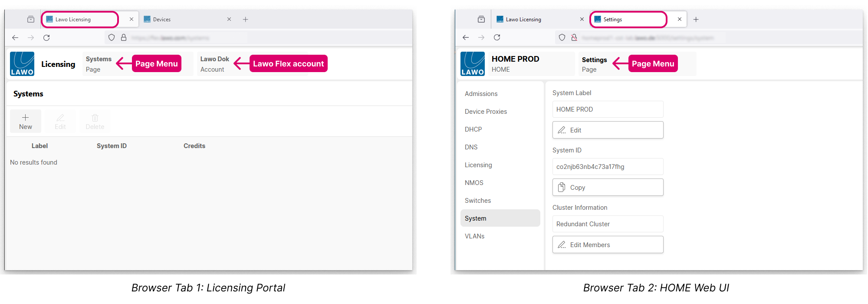Click the Edit Members button

[608, 245]
